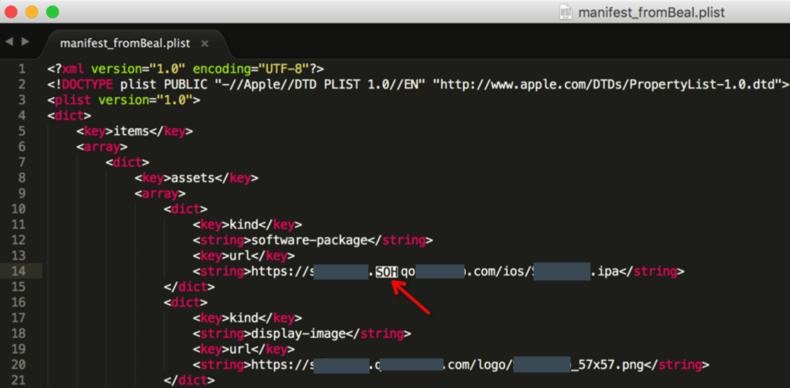This screenshot has width=790, height=388.
Task: Click the xml version declaration line
Action: click(186, 69)
